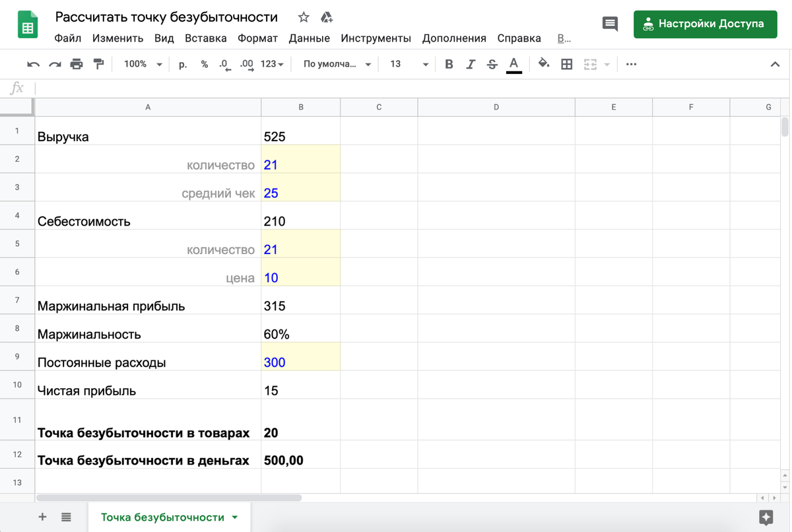Star the document with the star icon
This screenshot has height=532, width=792.
304,17
